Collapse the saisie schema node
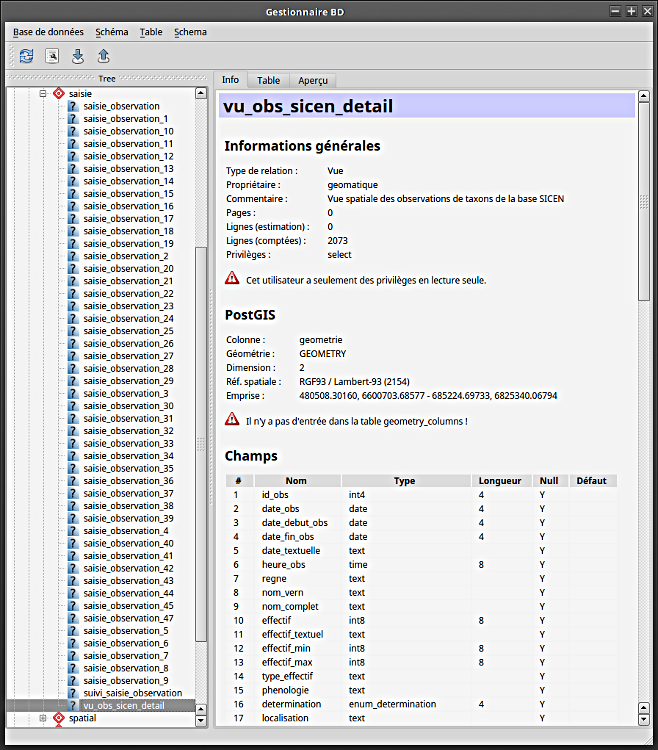The height and width of the screenshot is (750, 658). point(43,93)
